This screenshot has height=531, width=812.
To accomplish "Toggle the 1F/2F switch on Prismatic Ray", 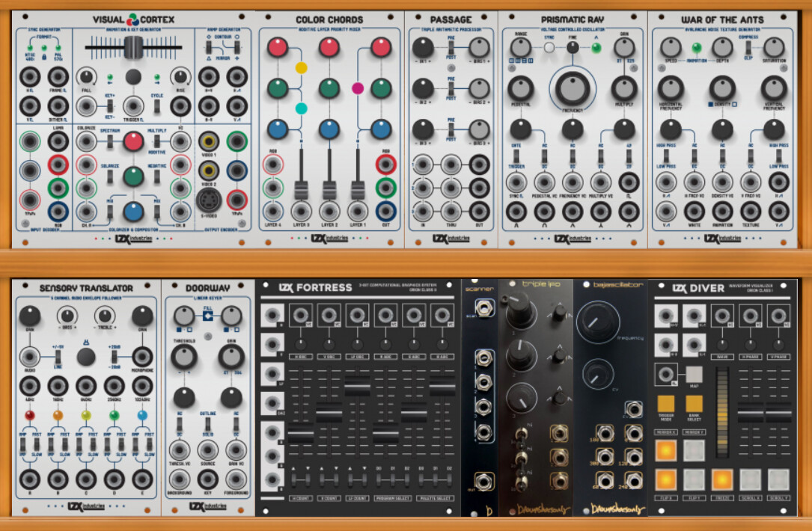I will (x=629, y=156).
